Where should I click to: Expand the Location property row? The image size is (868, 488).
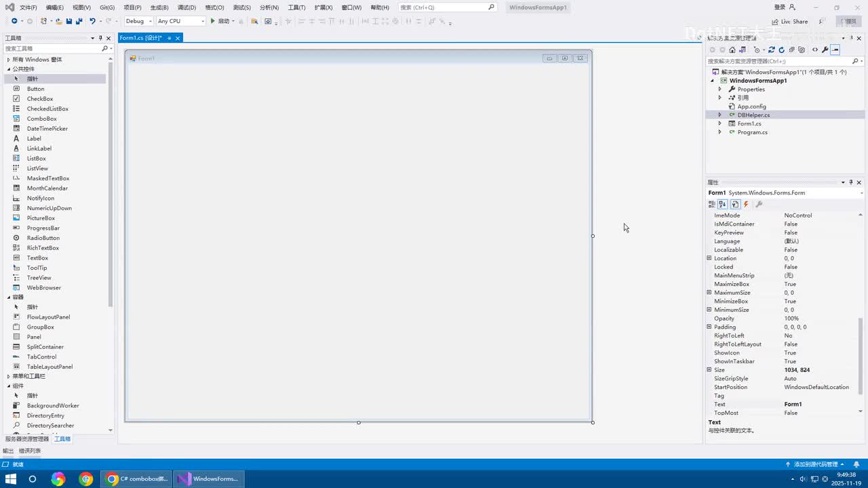pos(709,258)
